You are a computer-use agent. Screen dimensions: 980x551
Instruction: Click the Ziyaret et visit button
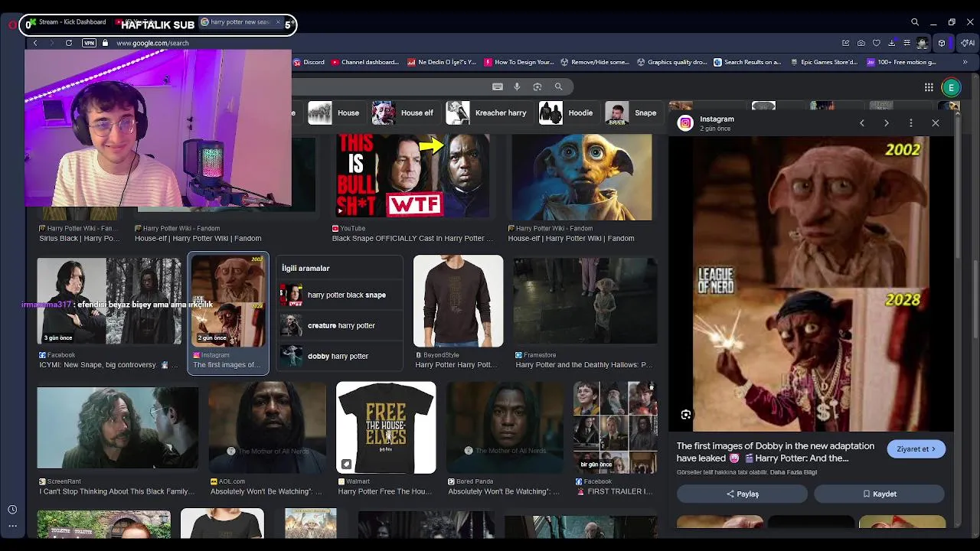[x=916, y=449]
